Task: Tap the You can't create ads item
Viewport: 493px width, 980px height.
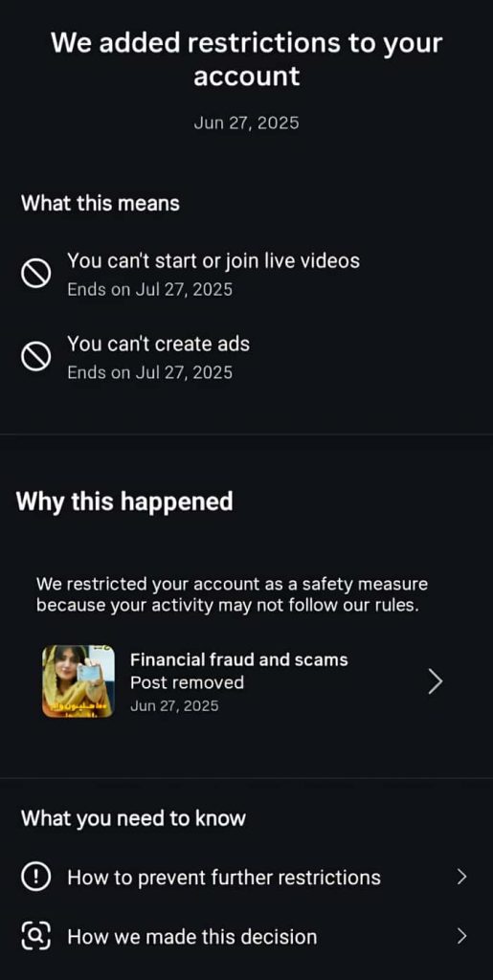Action: 158,344
